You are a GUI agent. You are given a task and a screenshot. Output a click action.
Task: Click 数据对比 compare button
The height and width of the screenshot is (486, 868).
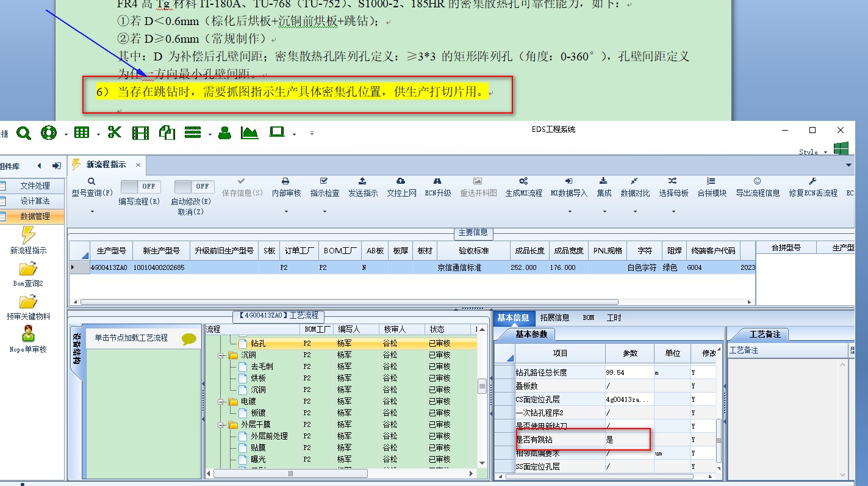pos(635,187)
